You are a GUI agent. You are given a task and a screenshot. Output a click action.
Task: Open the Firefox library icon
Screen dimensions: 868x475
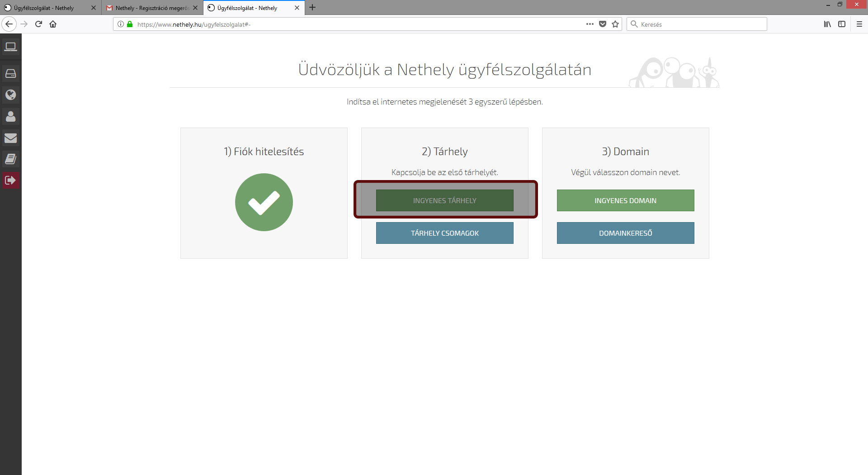pyautogui.click(x=827, y=24)
